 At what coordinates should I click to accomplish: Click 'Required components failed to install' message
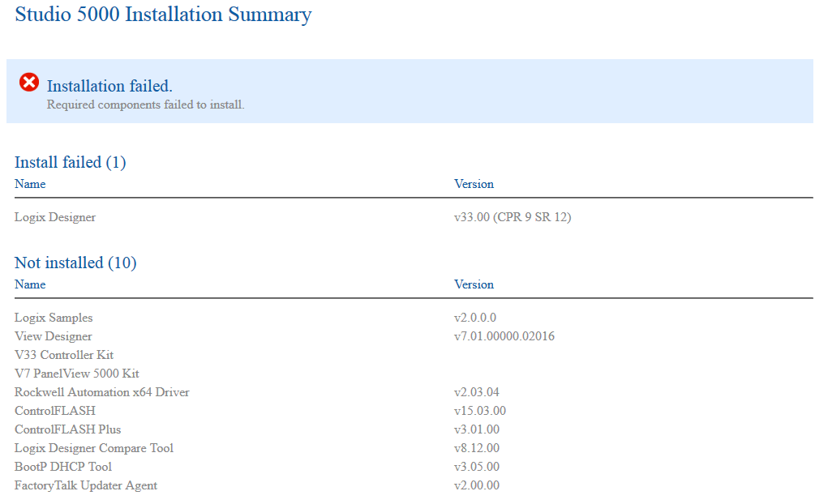click(x=145, y=105)
